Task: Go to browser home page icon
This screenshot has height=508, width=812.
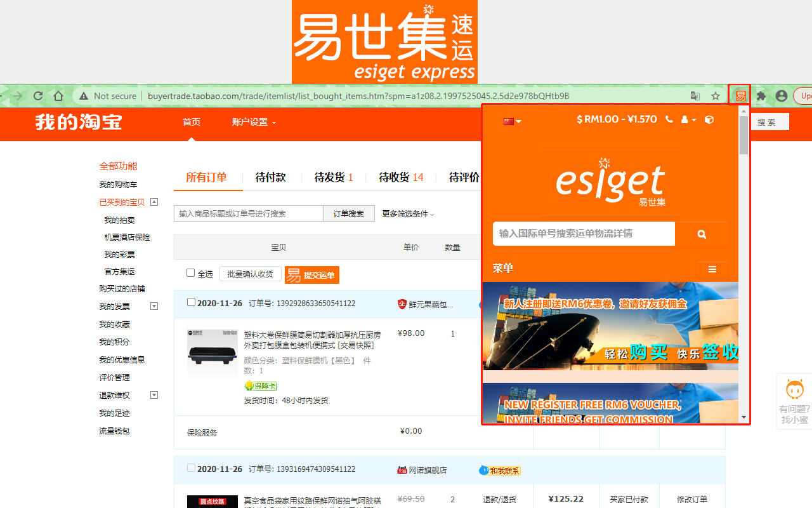Action: point(58,96)
